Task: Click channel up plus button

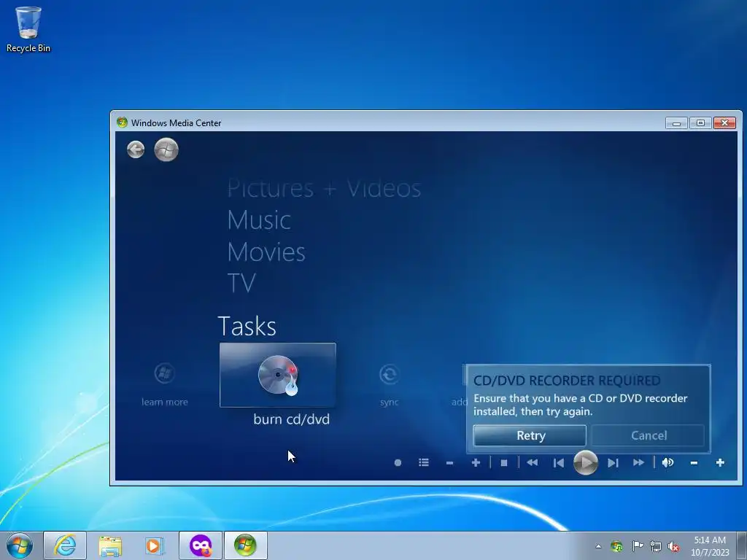Action: (476, 462)
